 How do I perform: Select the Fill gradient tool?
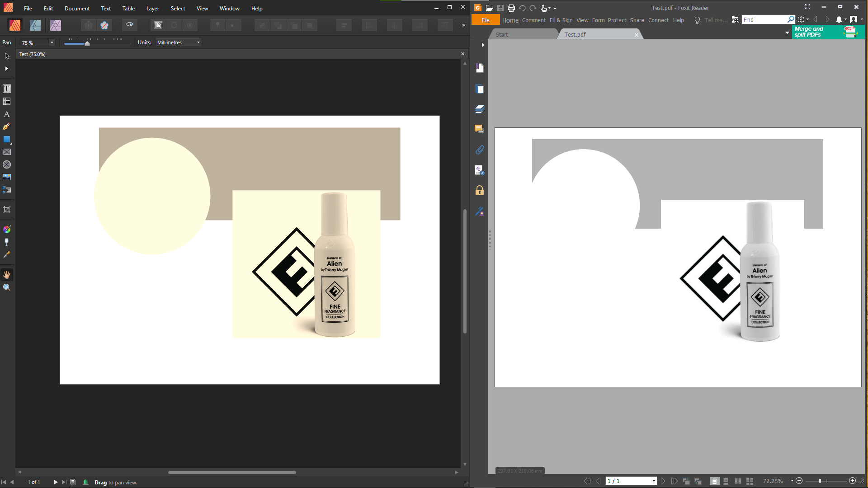click(x=7, y=230)
